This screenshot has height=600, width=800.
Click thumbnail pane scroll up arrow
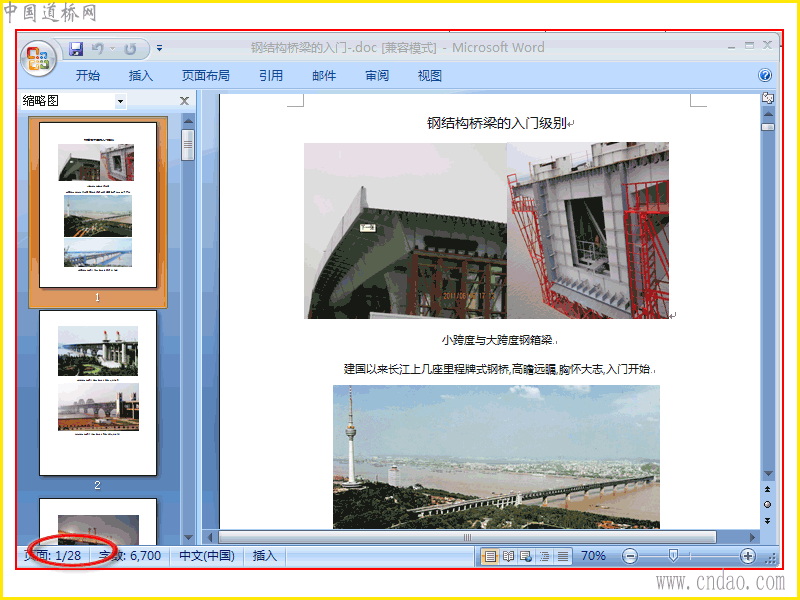(x=188, y=121)
